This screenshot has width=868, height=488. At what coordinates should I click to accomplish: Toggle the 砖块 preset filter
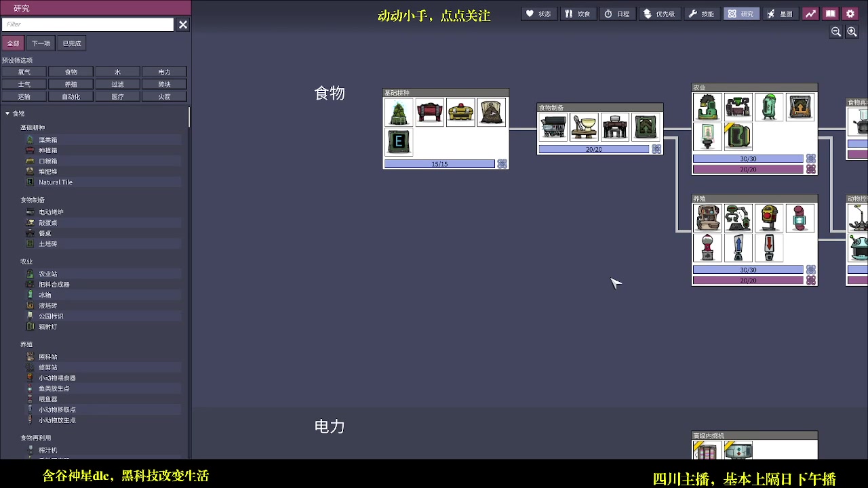tap(165, 84)
